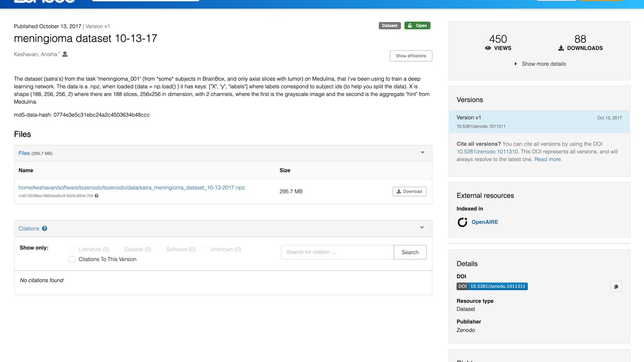The image size is (644, 362).
Task: Click the Citations header link
Action: 29,229
